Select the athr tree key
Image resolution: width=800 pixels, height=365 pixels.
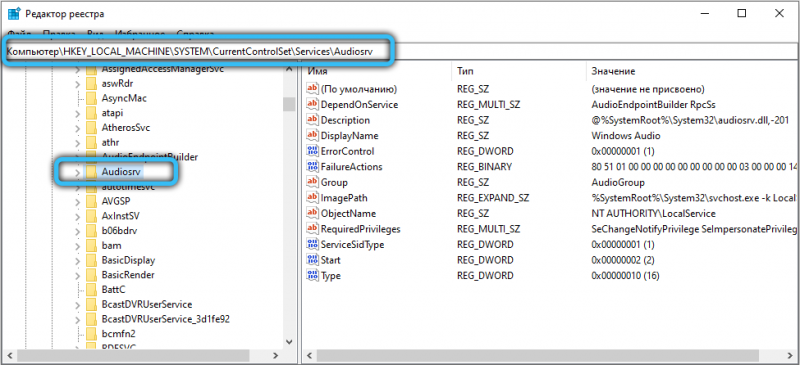pyautogui.click(x=110, y=142)
